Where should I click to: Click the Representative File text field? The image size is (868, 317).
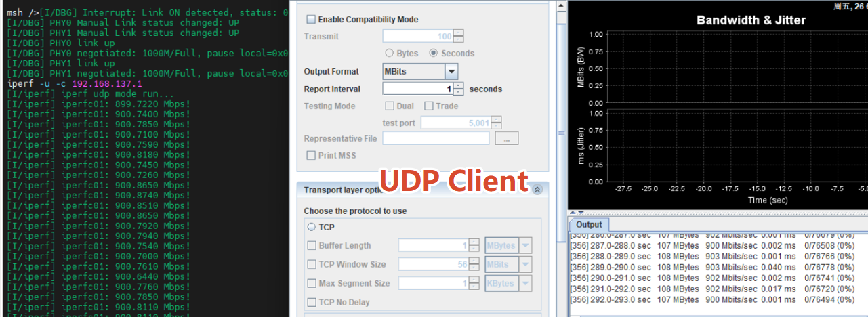tap(436, 138)
